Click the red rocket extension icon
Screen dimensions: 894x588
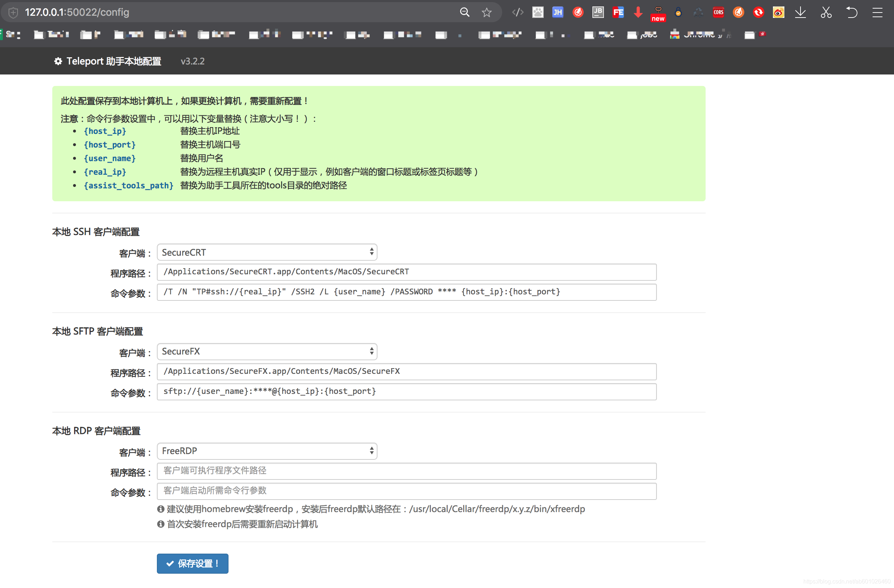tap(578, 13)
